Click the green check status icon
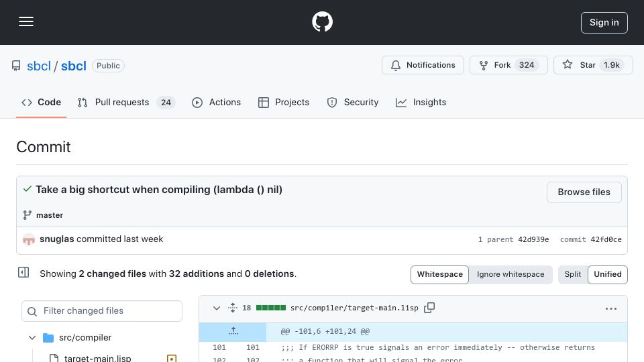This screenshot has width=644, height=362. 28,189
